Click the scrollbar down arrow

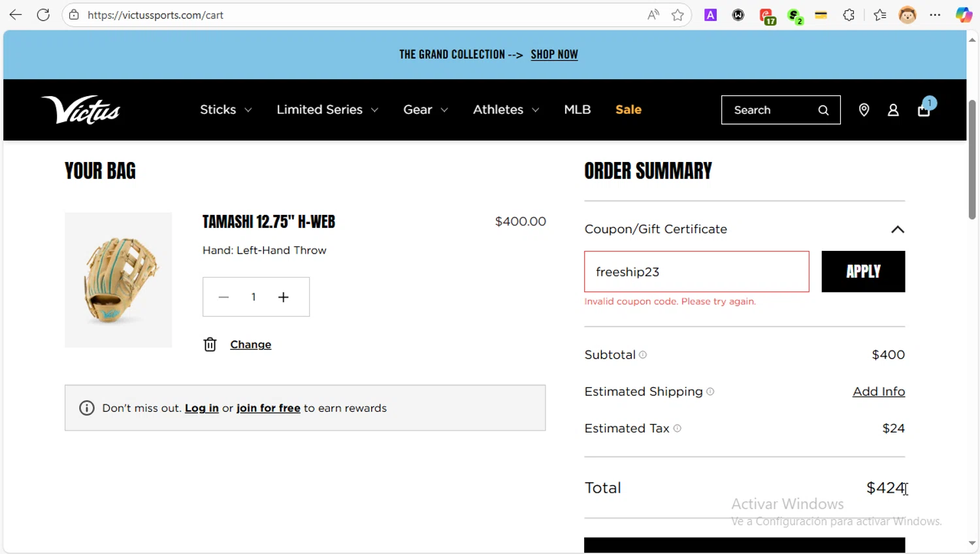click(x=972, y=543)
